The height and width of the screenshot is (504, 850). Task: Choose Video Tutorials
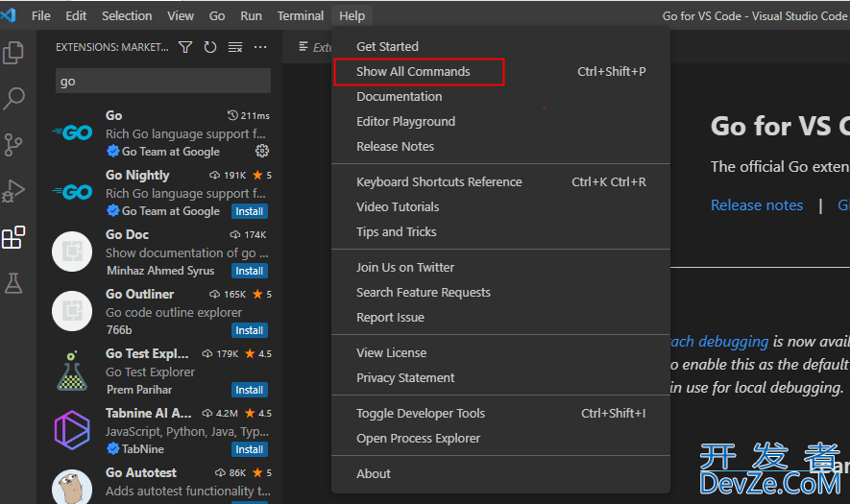click(x=500, y=207)
